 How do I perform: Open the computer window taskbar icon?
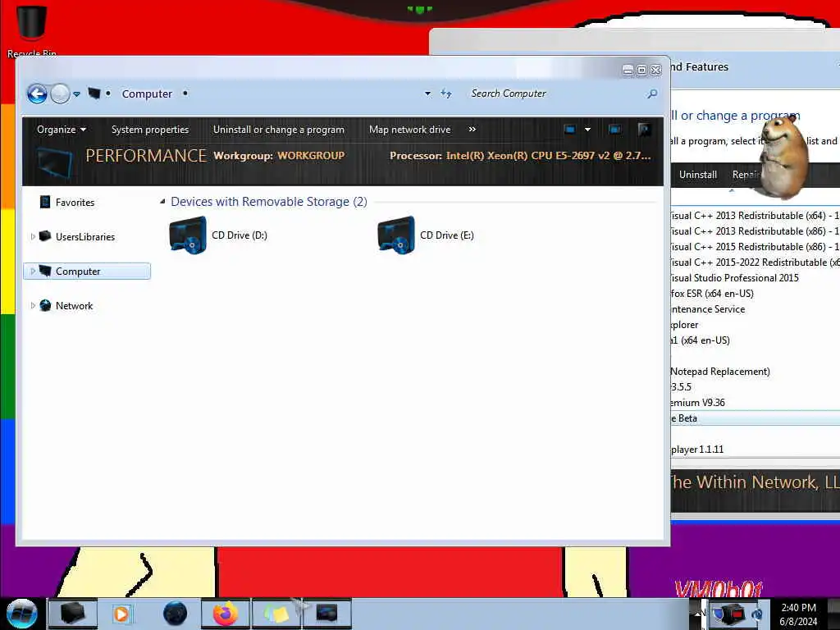point(326,614)
